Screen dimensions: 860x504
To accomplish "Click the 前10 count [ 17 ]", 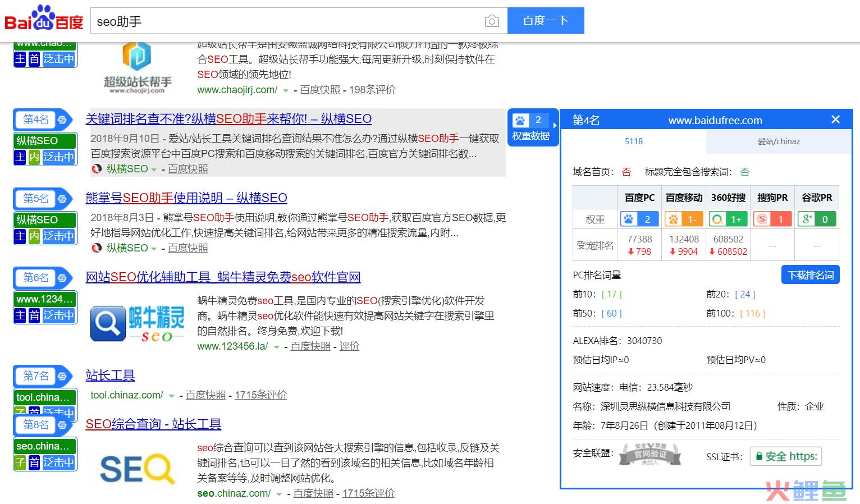I will 611,294.
